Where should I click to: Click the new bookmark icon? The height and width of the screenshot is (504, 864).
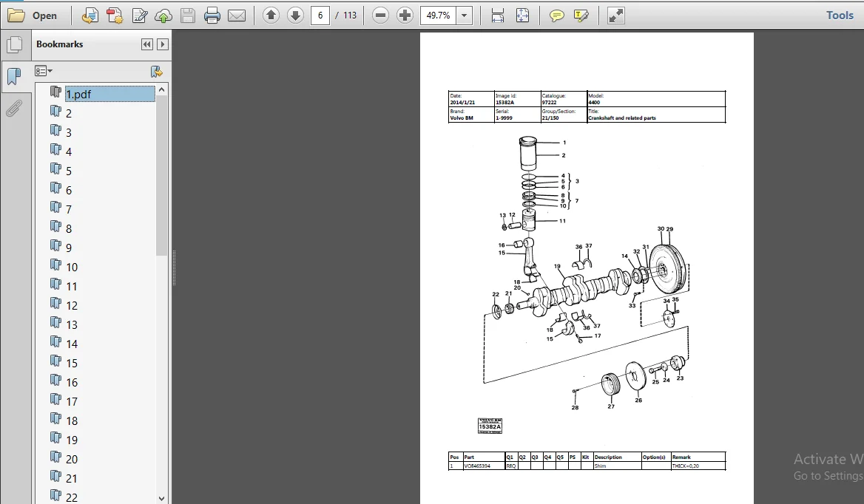click(x=157, y=72)
